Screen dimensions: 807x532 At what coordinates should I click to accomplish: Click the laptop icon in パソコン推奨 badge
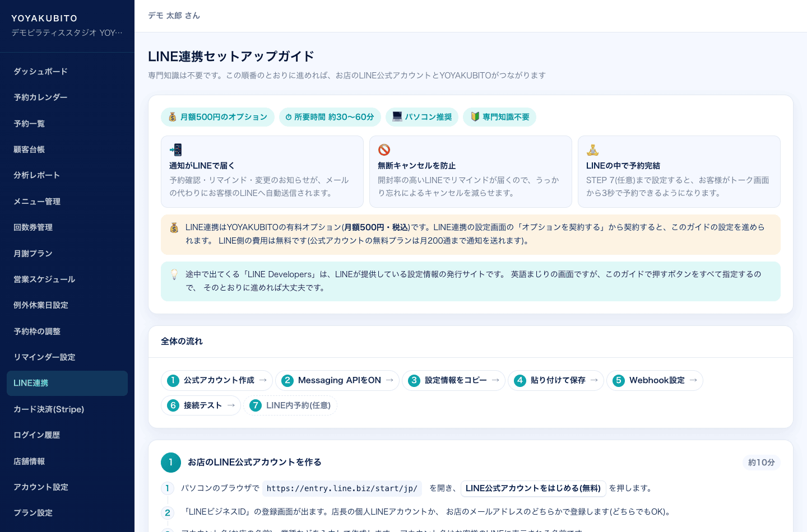pos(397,116)
